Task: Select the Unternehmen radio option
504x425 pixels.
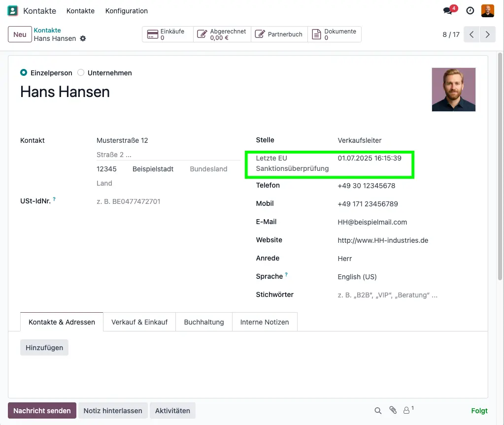Action: (81, 73)
